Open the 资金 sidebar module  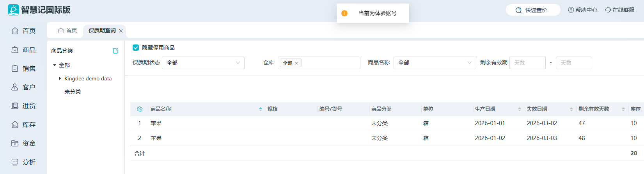pos(23,143)
